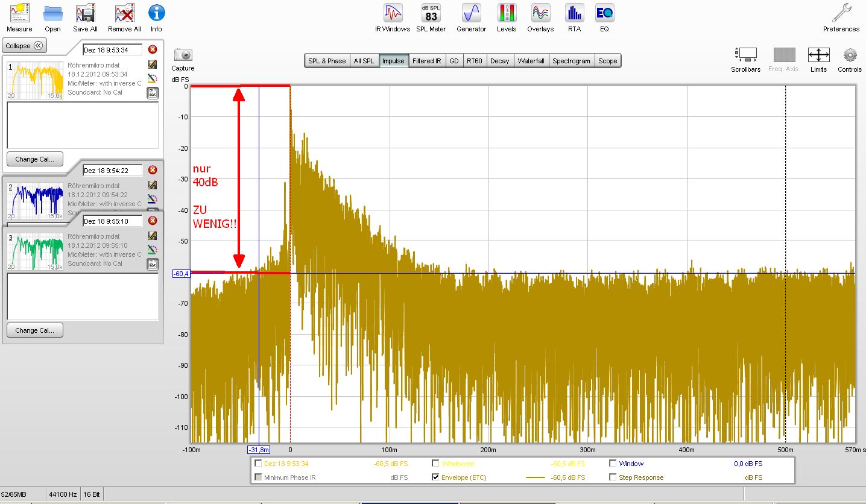This screenshot has width=866, height=504.
Task: Remove all measurements with Remove All
Action: [124, 17]
